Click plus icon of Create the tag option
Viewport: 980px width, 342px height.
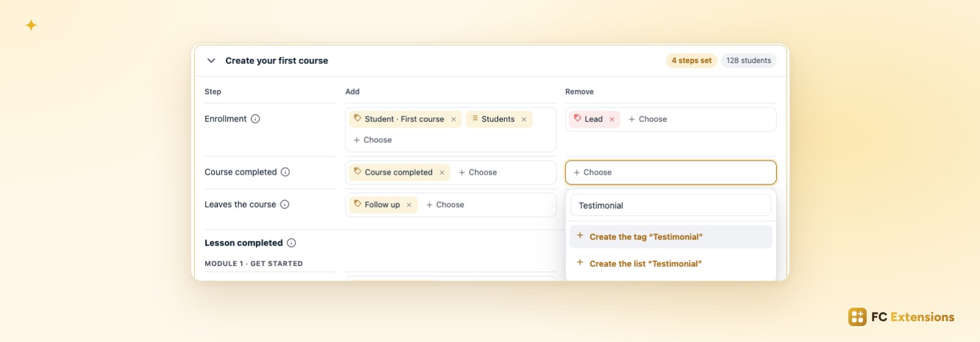pos(580,236)
